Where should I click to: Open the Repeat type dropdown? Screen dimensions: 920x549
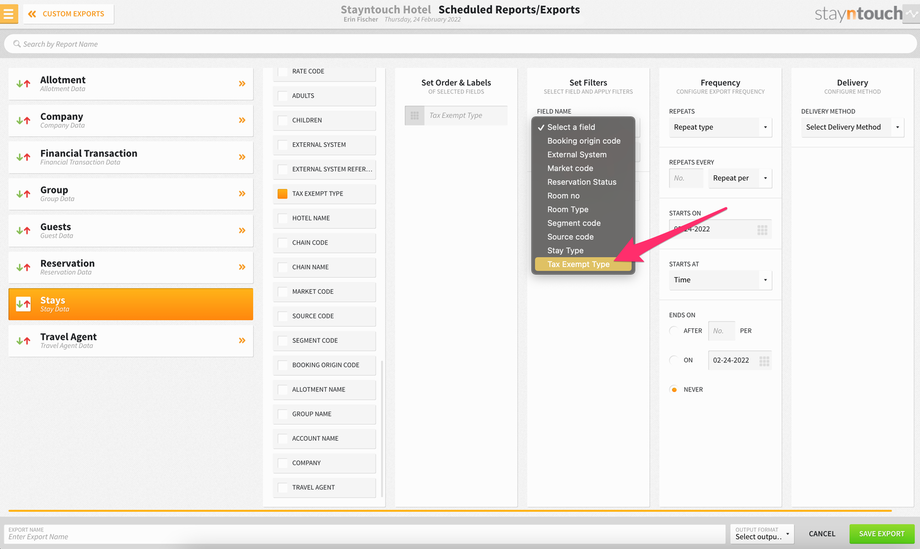tap(721, 127)
